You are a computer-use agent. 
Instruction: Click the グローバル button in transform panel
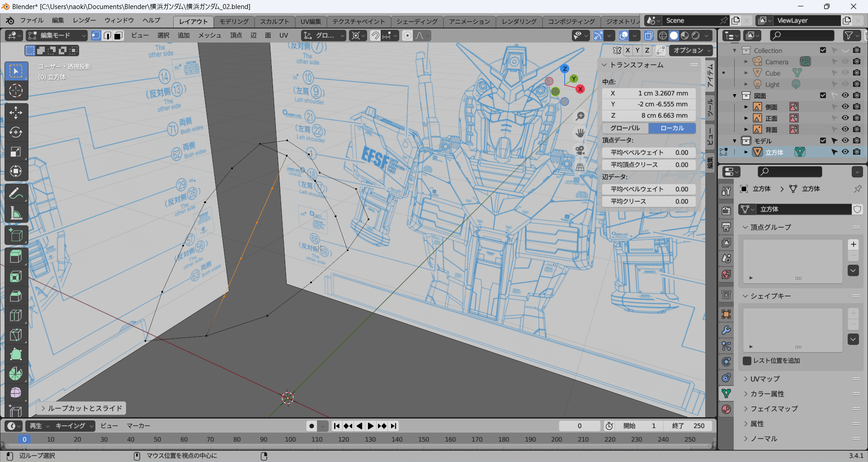click(625, 128)
